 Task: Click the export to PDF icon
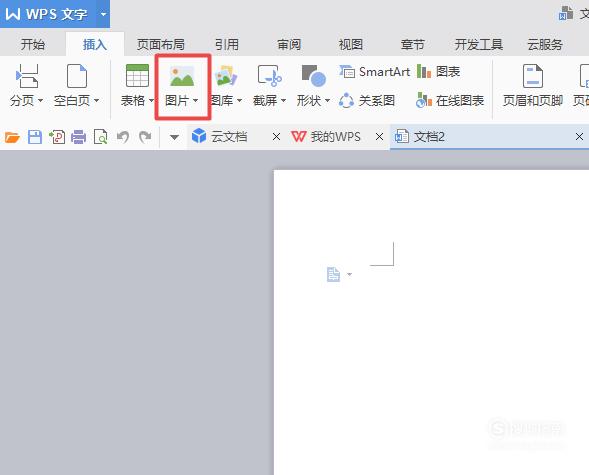[57, 137]
